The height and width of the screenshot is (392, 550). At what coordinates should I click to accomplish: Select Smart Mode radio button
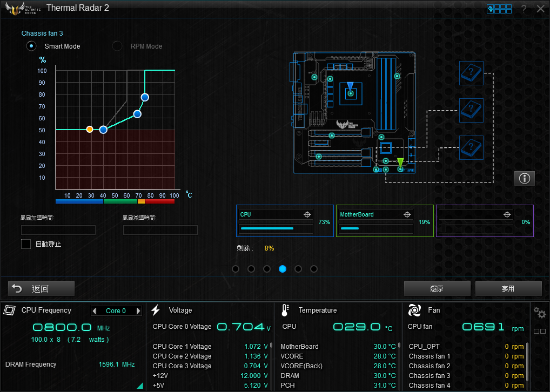pyautogui.click(x=31, y=46)
